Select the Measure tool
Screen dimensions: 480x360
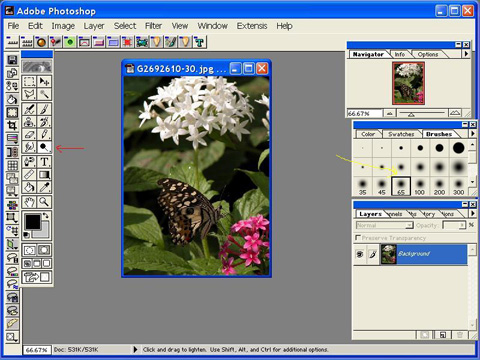29,174
